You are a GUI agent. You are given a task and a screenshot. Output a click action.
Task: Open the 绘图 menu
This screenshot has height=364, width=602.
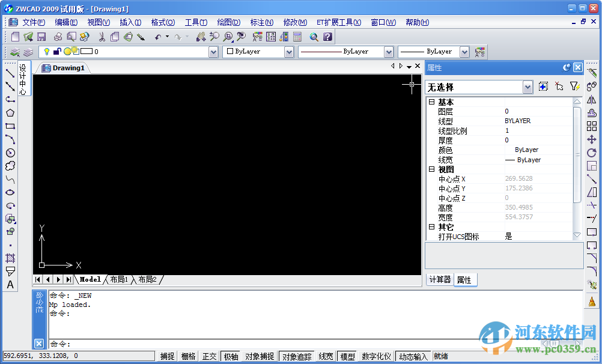click(x=229, y=22)
